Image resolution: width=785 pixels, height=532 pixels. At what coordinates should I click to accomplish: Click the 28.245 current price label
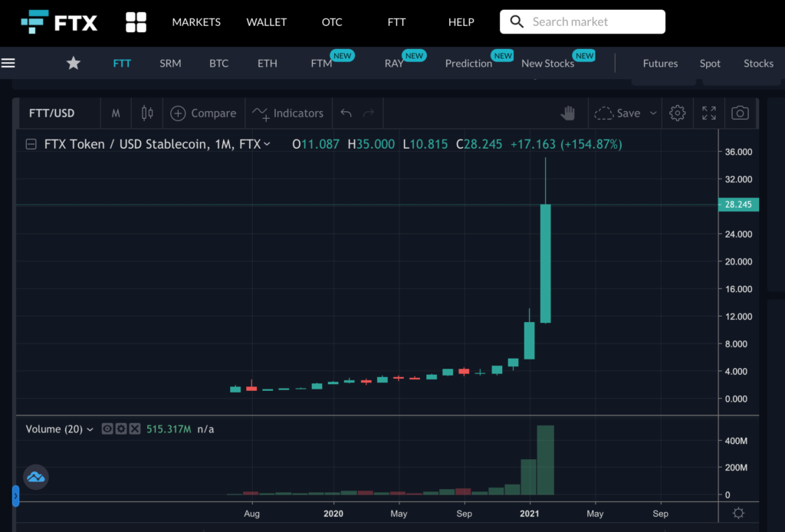click(x=738, y=204)
